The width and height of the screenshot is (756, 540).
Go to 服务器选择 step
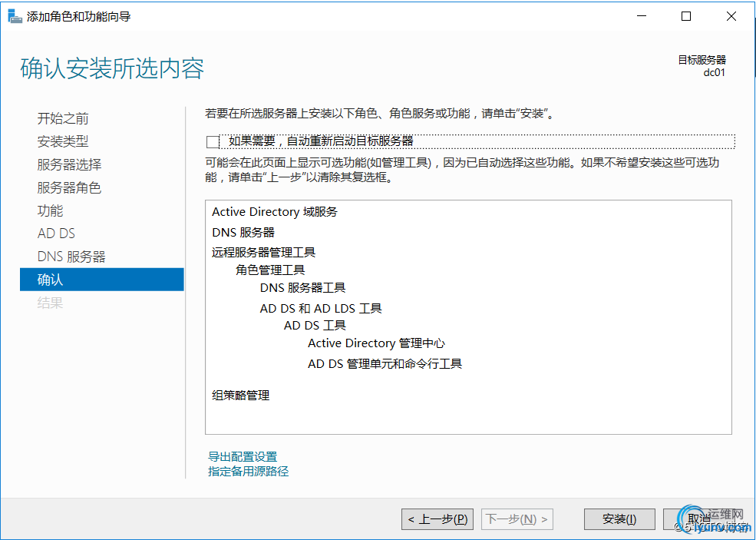tap(69, 164)
